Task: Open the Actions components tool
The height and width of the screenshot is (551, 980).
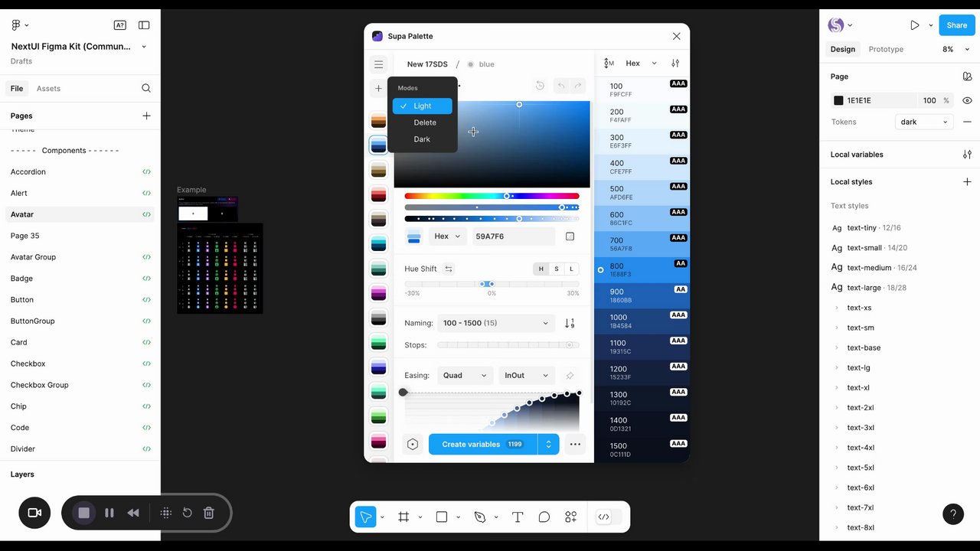Action: (x=571, y=517)
